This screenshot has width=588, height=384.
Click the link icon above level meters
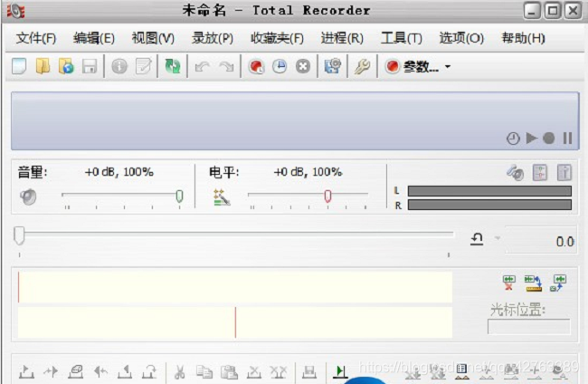pyautogui.click(x=516, y=173)
